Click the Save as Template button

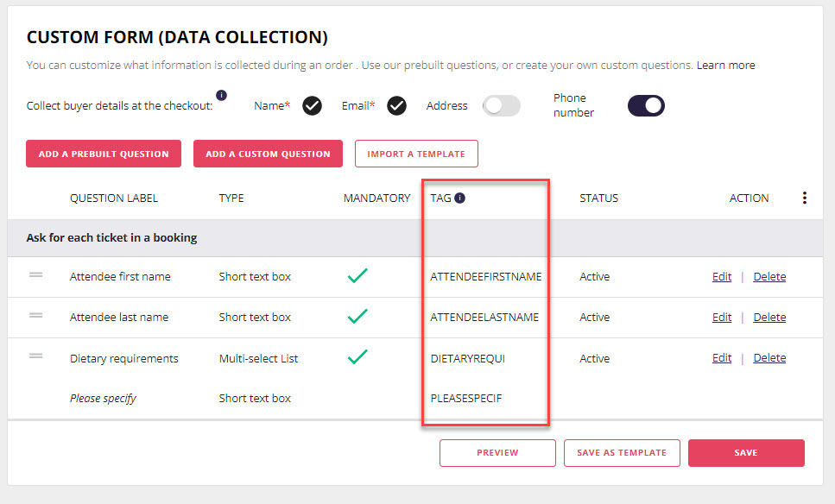622,453
